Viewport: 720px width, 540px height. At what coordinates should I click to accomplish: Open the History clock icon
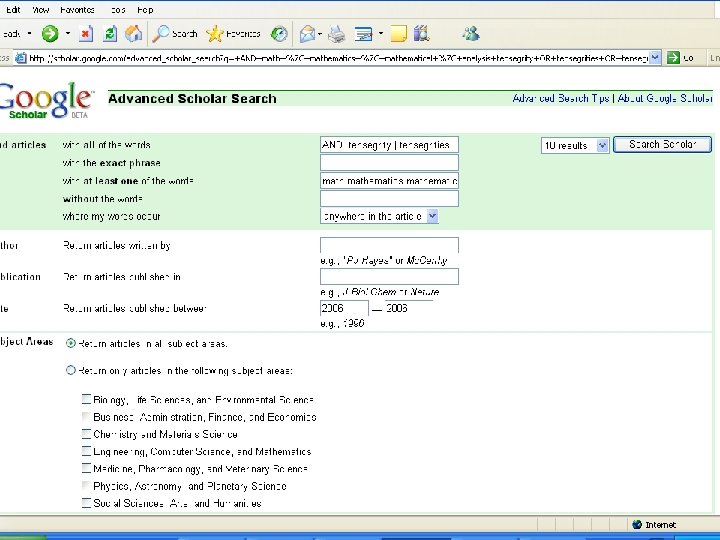coord(279,34)
